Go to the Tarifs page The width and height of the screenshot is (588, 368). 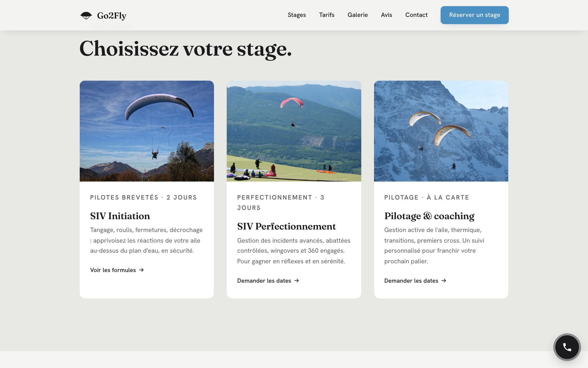coord(327,15)
